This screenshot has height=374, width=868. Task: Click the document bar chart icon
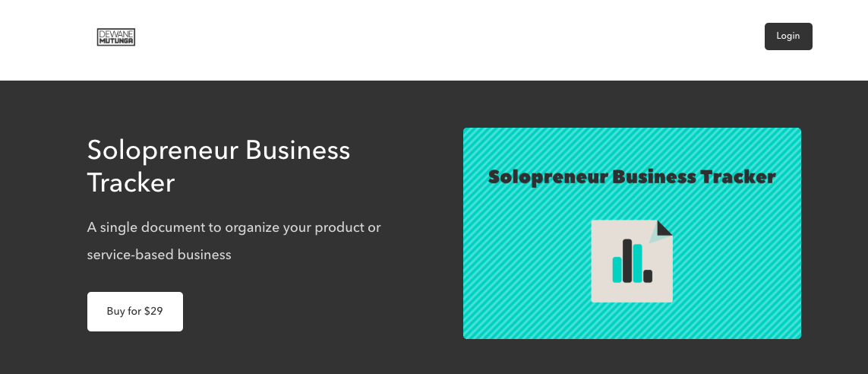pyautogui.click(x=632, y=261)
